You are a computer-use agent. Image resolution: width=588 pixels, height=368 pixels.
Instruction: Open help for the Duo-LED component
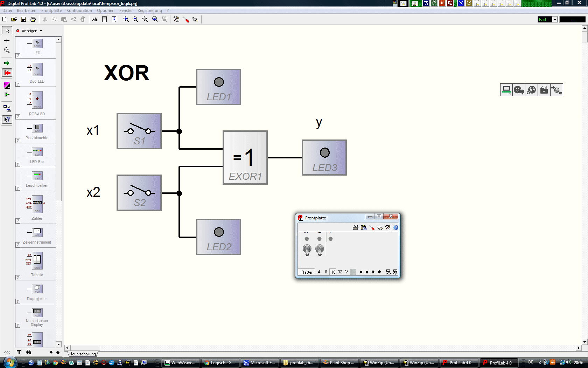click(x=18, y=84)
